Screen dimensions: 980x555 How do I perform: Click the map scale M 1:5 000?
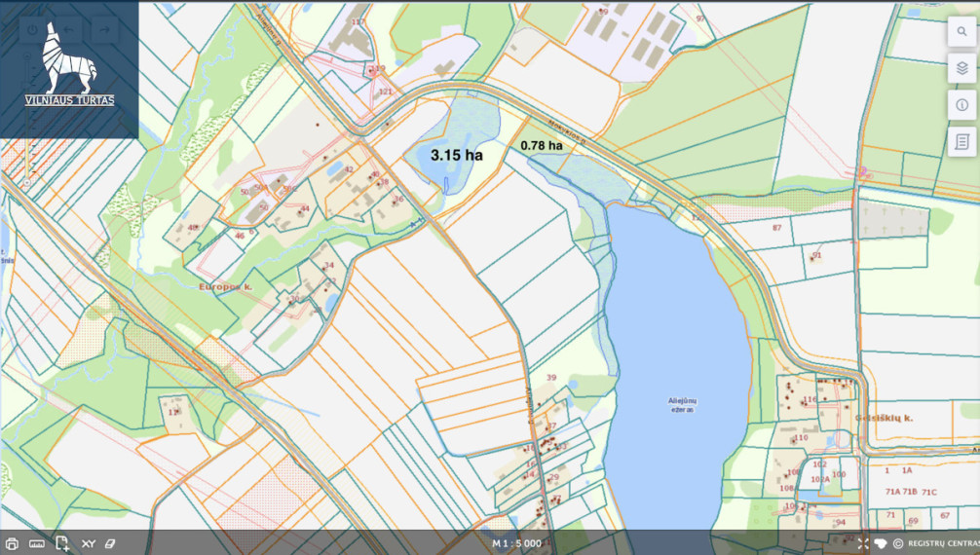click(x=516, y=543)
